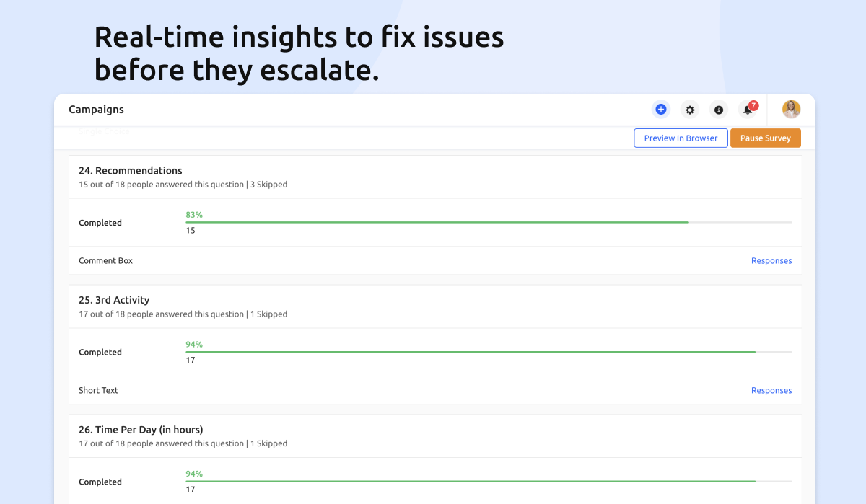This screenshot has width=866, height=504.
Task: Open the user profile avatar
Action: point(791,110)
